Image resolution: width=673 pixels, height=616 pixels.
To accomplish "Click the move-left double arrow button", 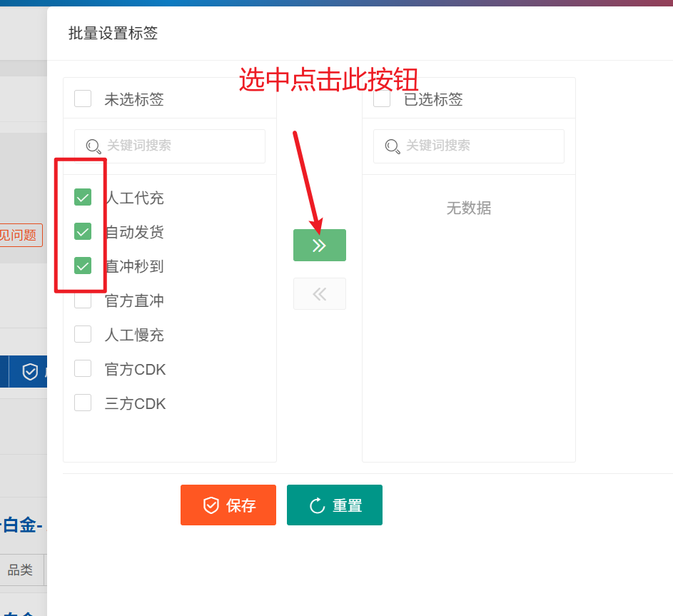I will (x=319, y=294).
